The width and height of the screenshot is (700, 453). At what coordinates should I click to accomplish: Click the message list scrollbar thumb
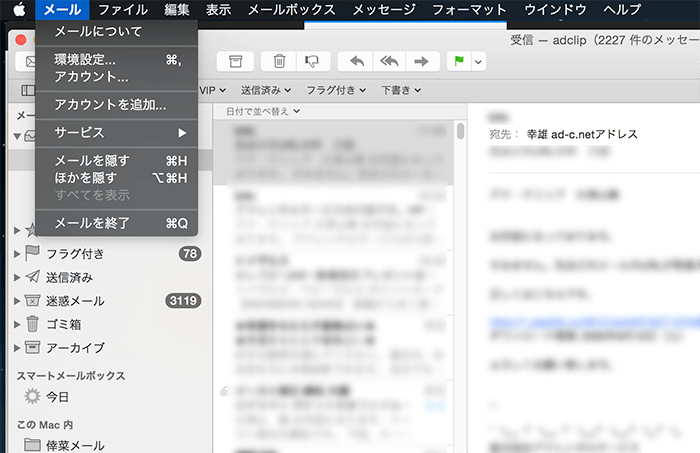click(461, 131)
